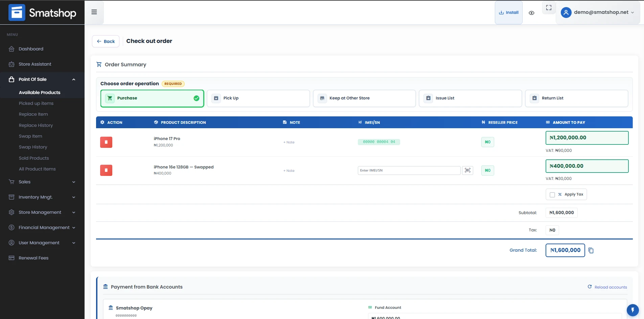The image size is (644, 319).
Task: Enable the Apply Tax checkbox
Action: (x=552, y=195)
